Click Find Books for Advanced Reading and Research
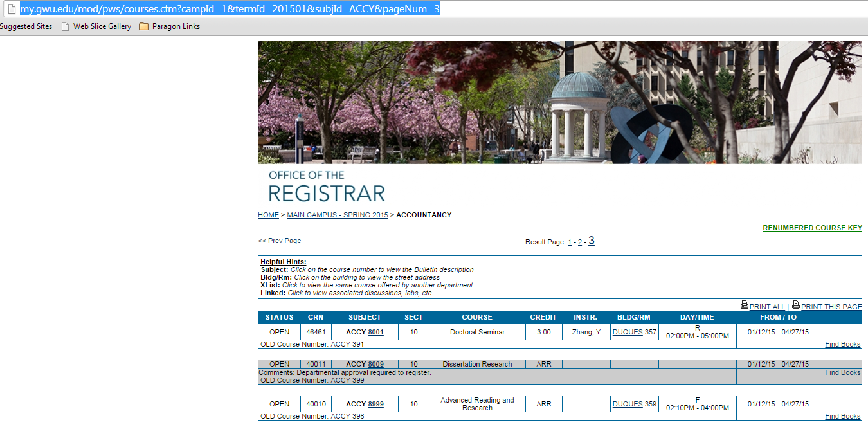 (x=843, y=416)
